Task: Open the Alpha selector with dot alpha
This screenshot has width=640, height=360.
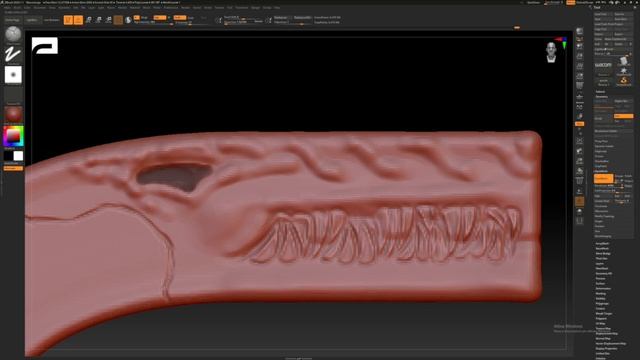Action: [13, 75]
